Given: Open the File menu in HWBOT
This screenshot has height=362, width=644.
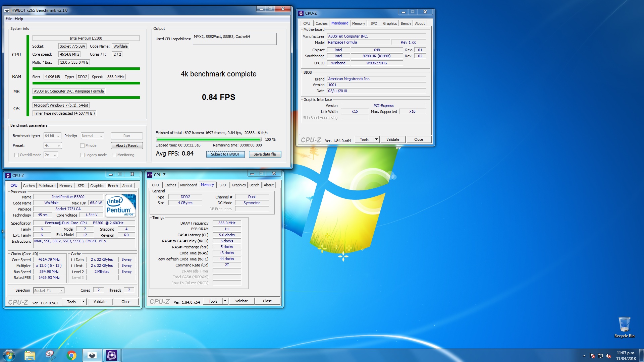Looking at the screenshot, I should coord(9,19).
